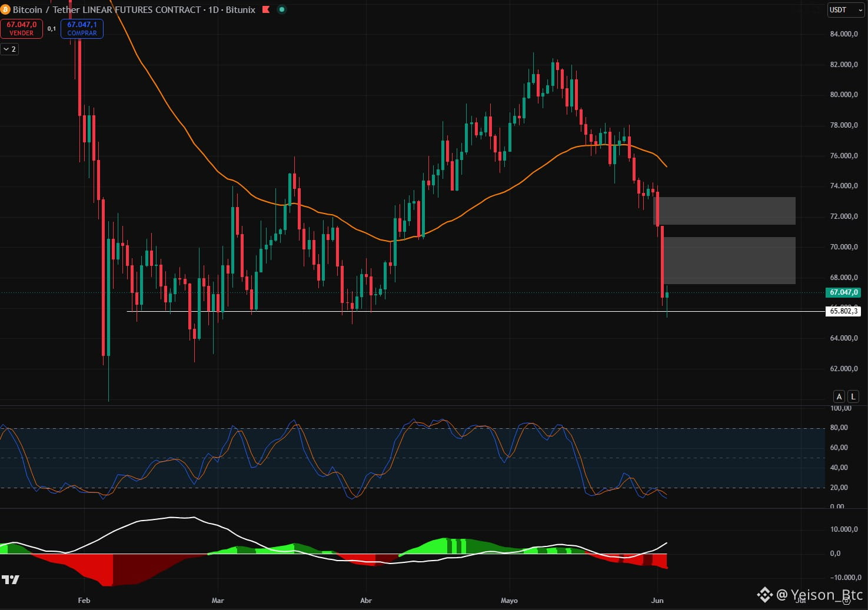
Task: Click the 84.000,0 price axis label
Action: point(844,34)
